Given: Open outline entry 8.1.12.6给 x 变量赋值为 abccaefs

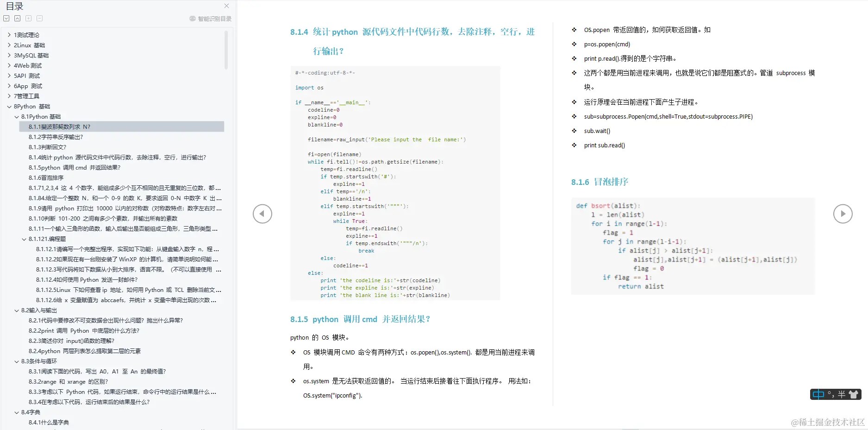Looking at the screenshot, I should pos(126,300).
